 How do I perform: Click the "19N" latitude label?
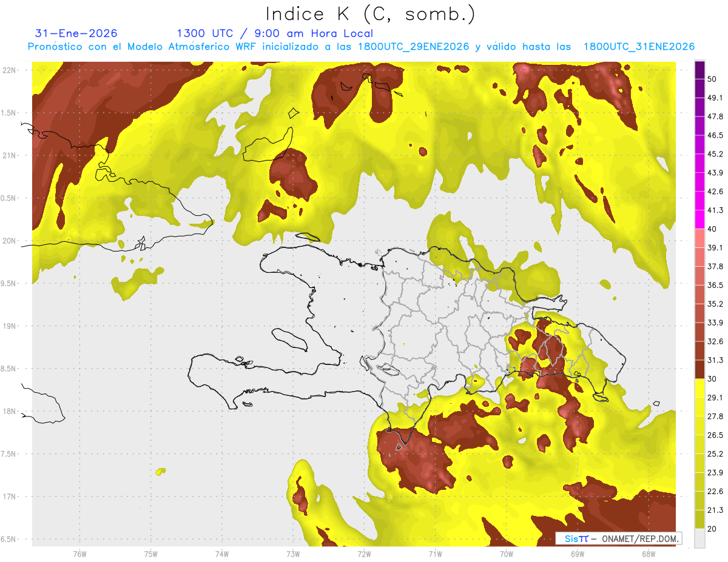tap(9, 326)
